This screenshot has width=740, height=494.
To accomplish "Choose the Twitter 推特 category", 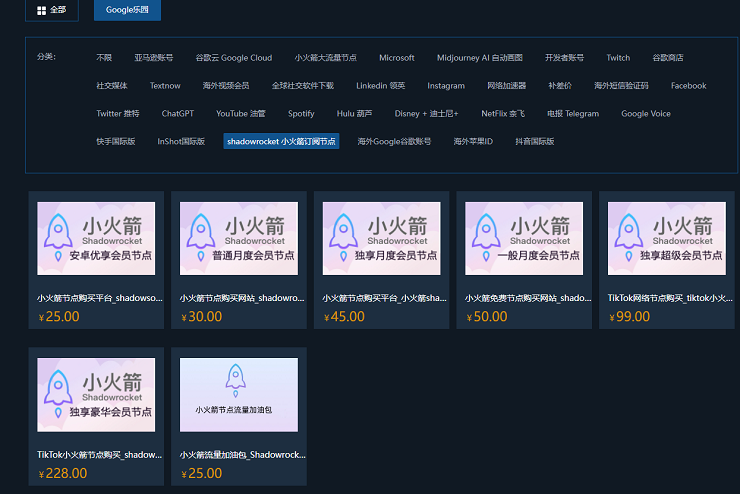I will [118, 114].
